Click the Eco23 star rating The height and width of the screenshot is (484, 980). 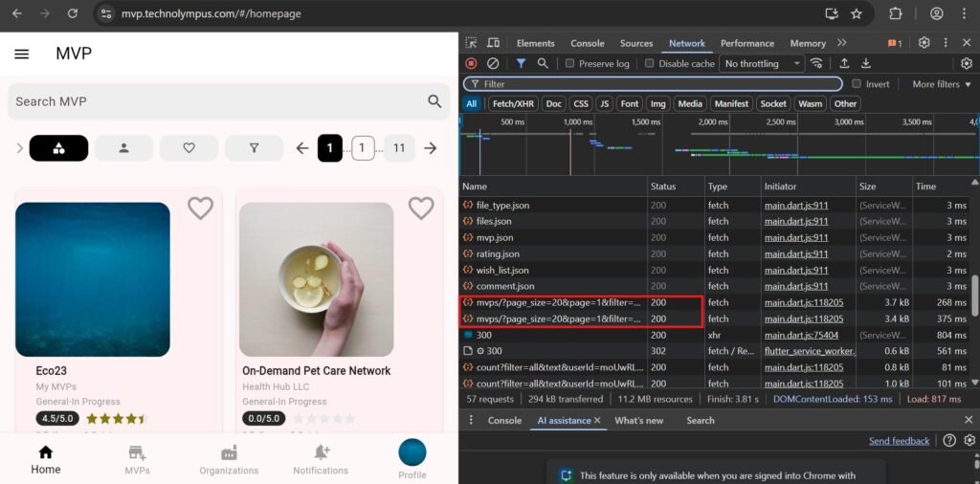point(116,418)
